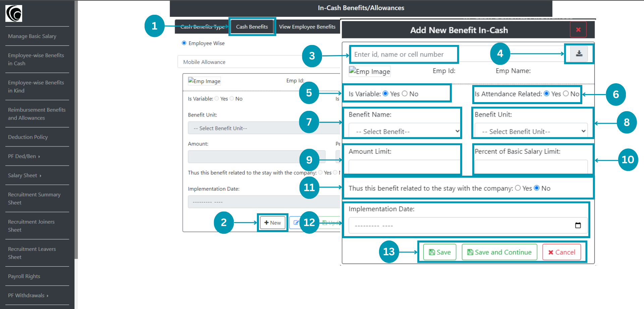Open Employee-wise Benefits in Cash
This screenshot has width=644, height=309.
click(x=36, y=59)
